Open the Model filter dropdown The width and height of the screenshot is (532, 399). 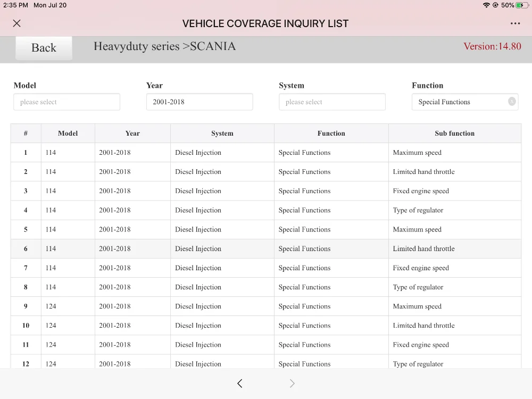coord(67,102)
